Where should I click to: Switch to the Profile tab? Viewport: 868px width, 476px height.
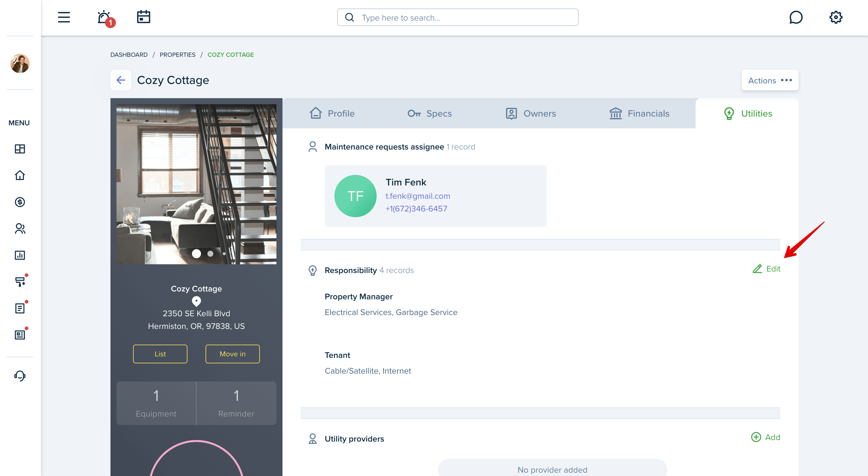pos(332,113)
